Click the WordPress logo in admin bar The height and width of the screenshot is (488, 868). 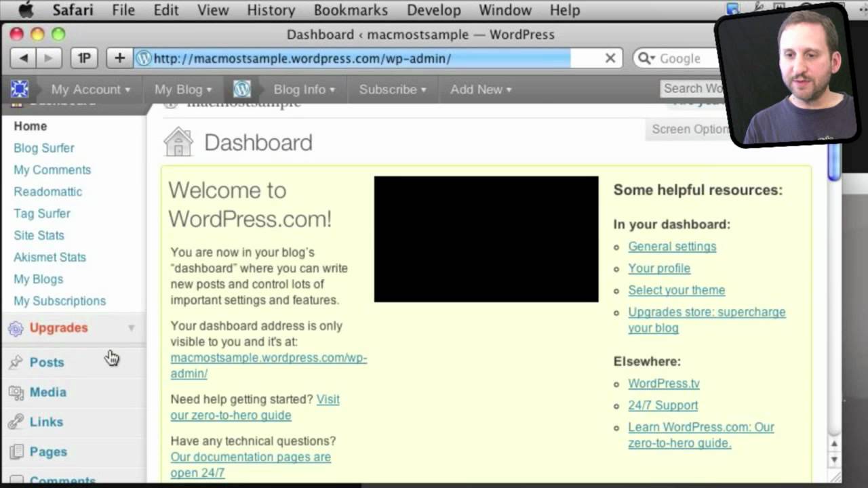[x=242, y=89]
